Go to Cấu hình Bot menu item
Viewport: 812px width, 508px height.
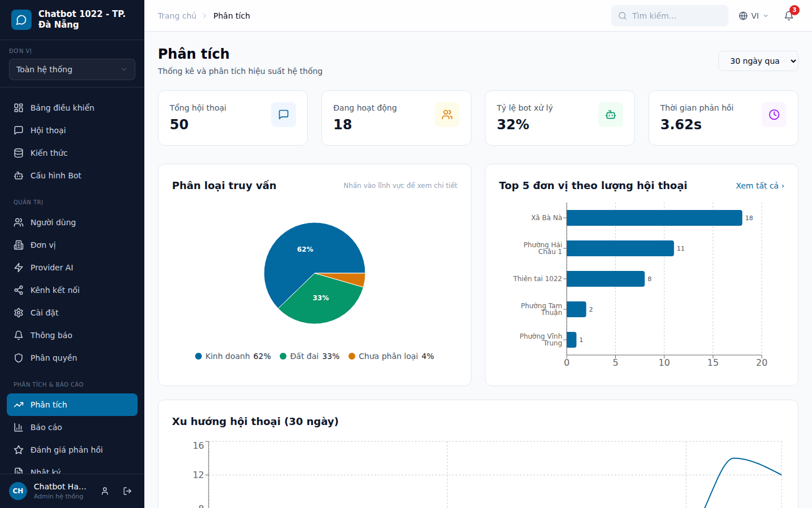[56, 176]
